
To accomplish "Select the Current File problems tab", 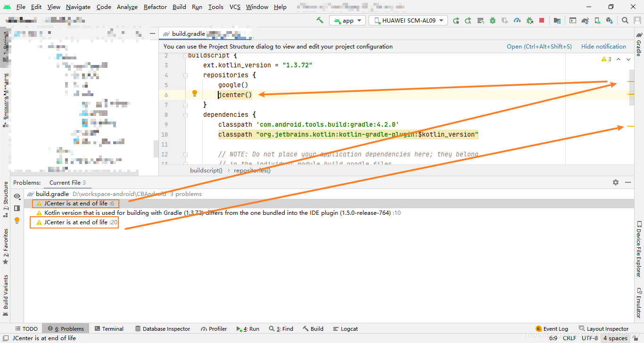I will (x=67, y=182).
